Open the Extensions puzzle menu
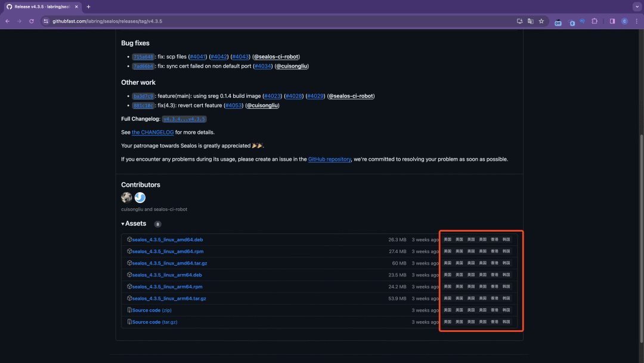644x363 pixels. 595,21
